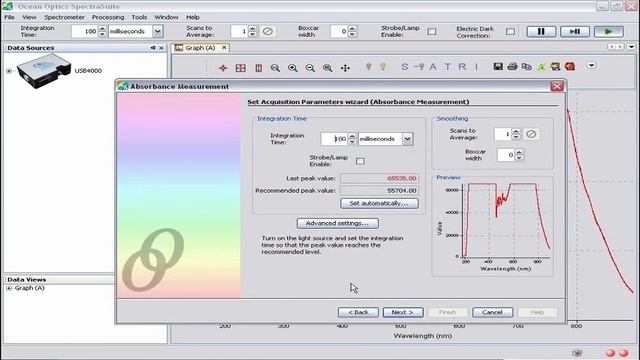
Task: Click scope minus dark bulb icon
Action: click(x=419, y=67)
